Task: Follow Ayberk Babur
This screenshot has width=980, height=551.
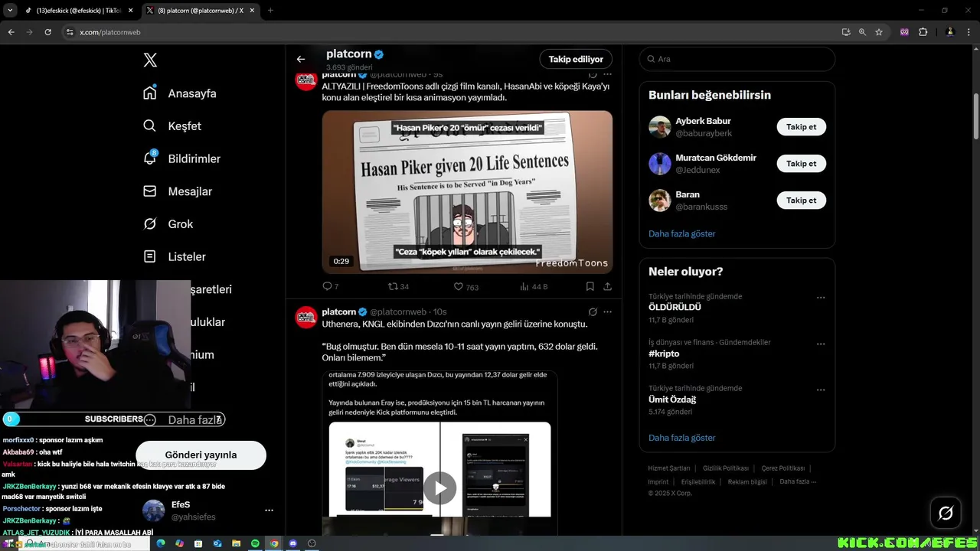Action: pos(801,127)
